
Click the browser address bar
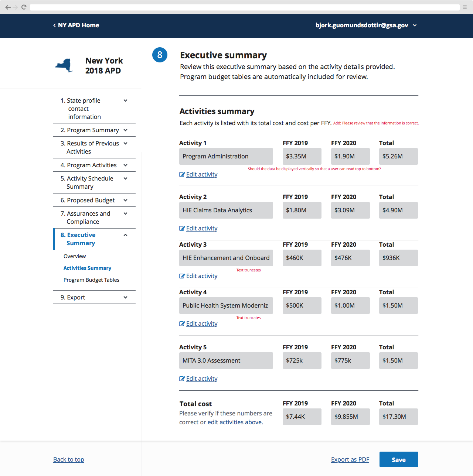click(x=244, y=7)
